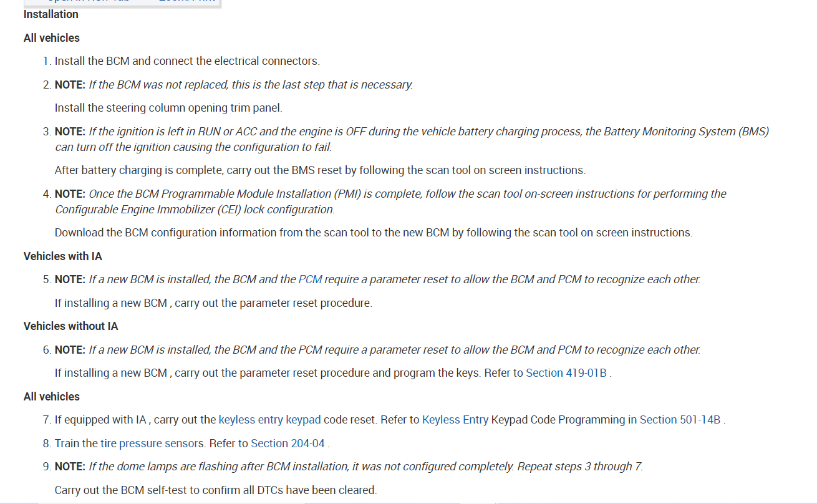
Task: Click the Download the BCM configuration line
Action: 373,233
